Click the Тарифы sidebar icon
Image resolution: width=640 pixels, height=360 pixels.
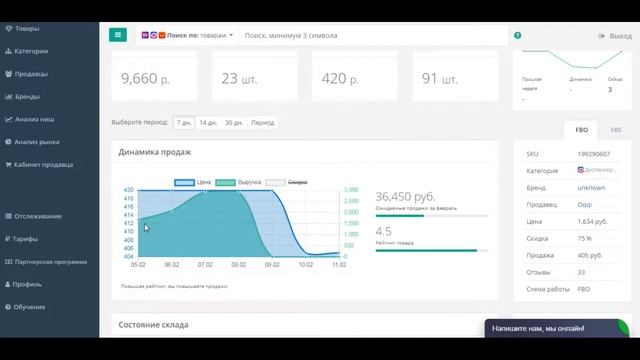tap(8, 239)
